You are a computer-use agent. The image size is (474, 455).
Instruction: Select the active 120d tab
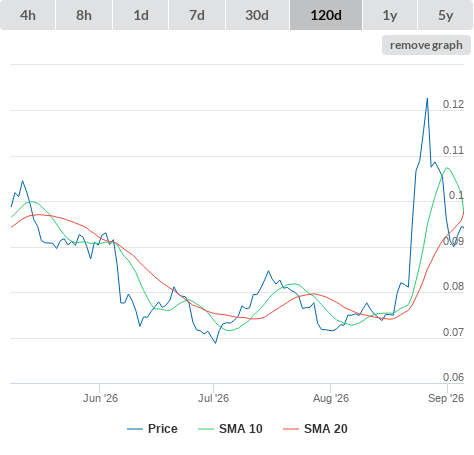(326, 15)
